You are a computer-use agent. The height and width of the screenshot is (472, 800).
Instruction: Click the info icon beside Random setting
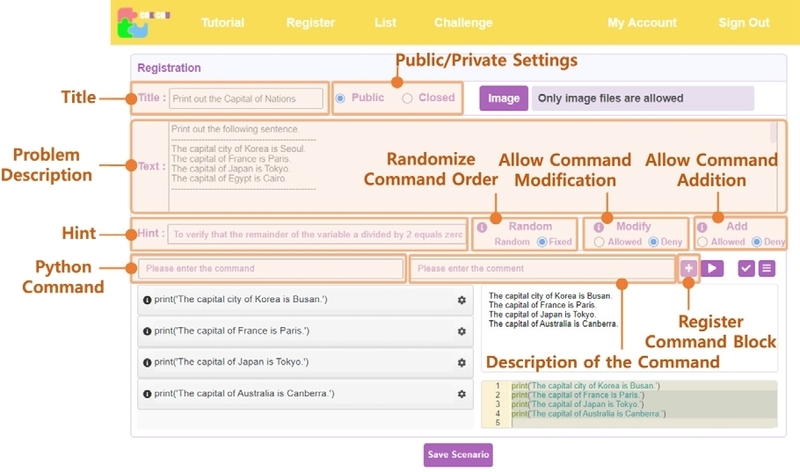tap(481, 227)
